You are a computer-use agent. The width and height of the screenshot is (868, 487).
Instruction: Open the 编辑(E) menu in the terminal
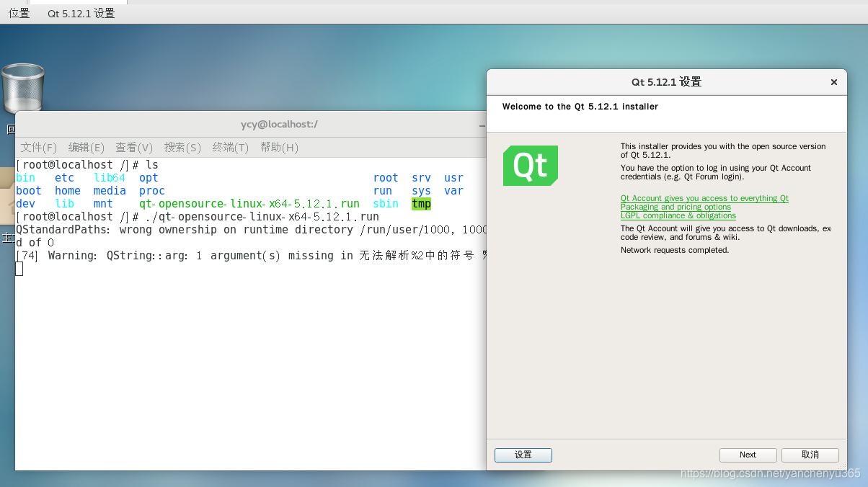coord(85,147)
